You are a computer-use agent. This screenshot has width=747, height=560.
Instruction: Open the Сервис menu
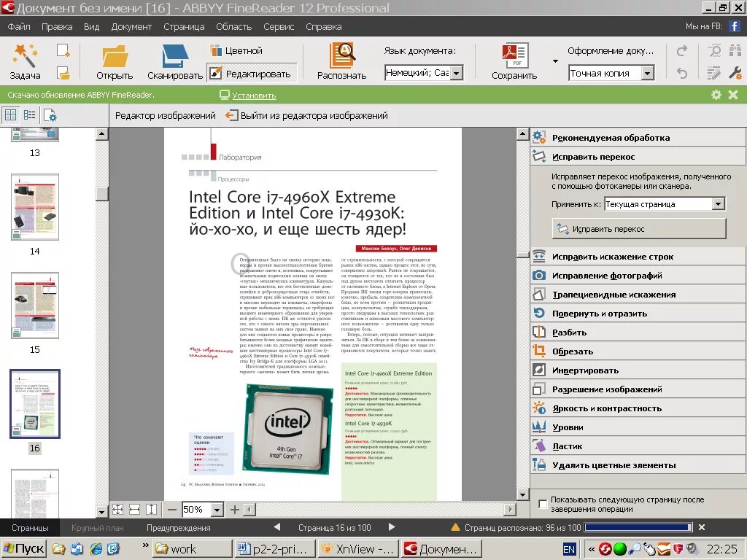(279, 27)
